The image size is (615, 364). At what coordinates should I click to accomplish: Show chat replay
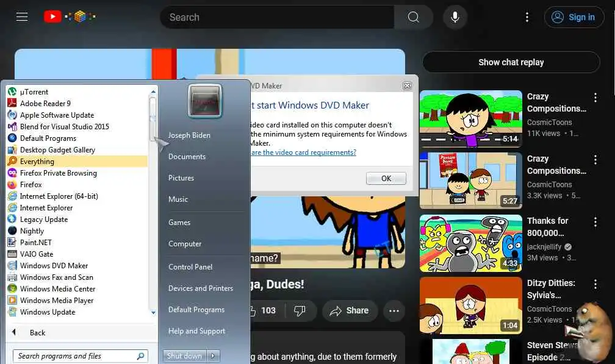tap(511, 62)
